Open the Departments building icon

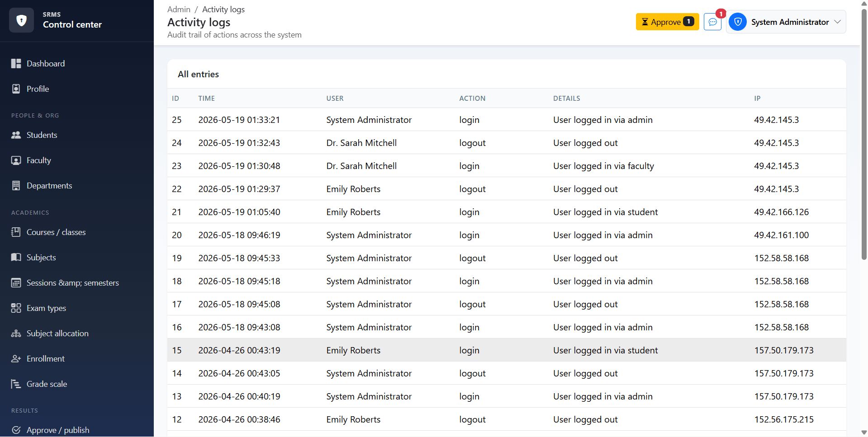(x=16, y=186)
